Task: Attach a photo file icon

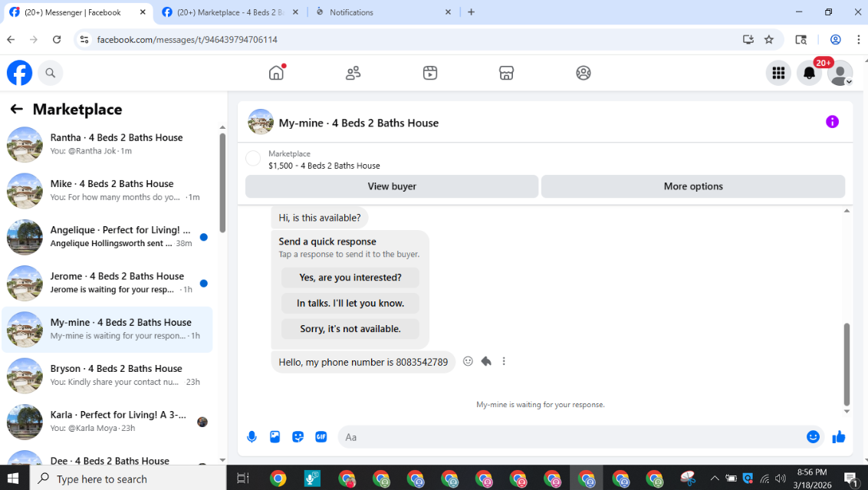Action: point(275,437)
